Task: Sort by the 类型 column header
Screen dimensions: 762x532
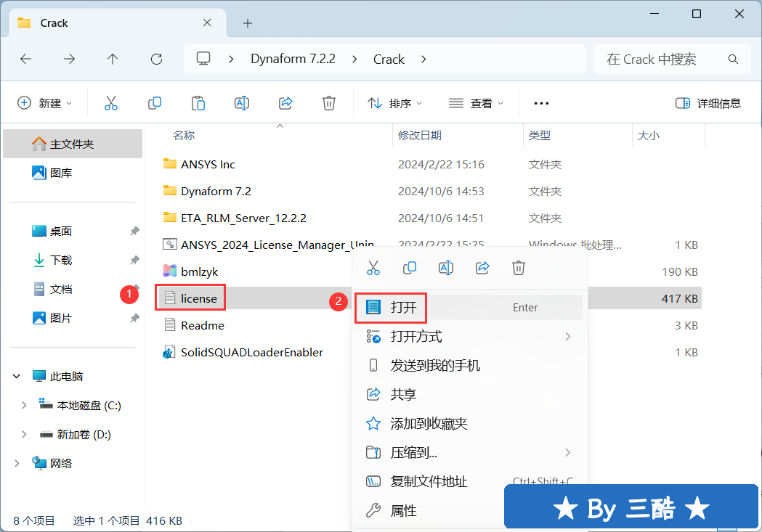Action: (x=540, y=136)
